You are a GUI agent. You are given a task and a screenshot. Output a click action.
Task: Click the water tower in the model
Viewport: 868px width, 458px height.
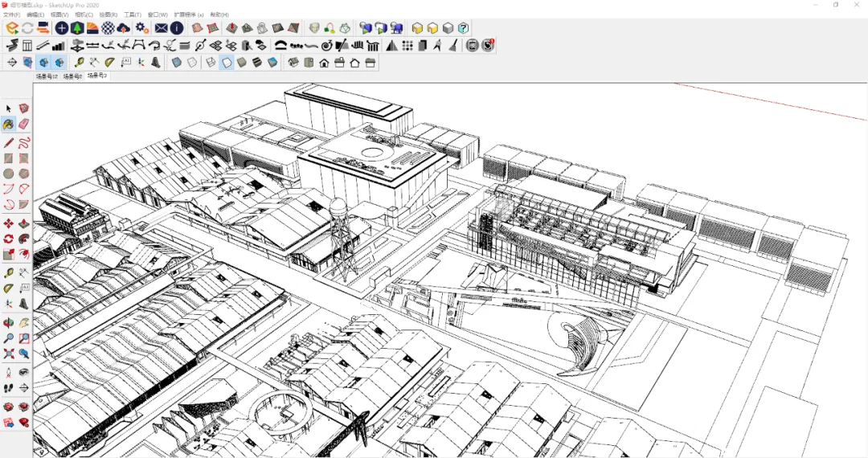pyautogui.click(x=341, y=238)
